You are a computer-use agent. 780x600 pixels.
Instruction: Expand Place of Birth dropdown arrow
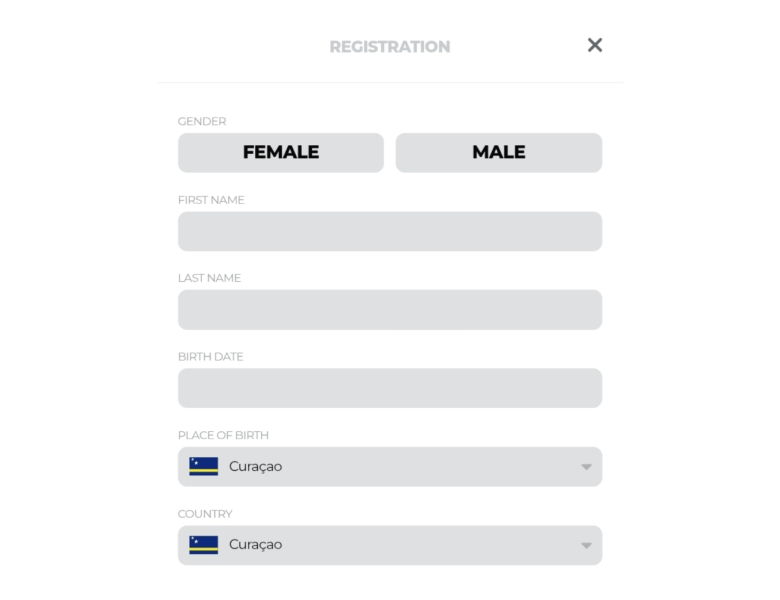point(586,467)
